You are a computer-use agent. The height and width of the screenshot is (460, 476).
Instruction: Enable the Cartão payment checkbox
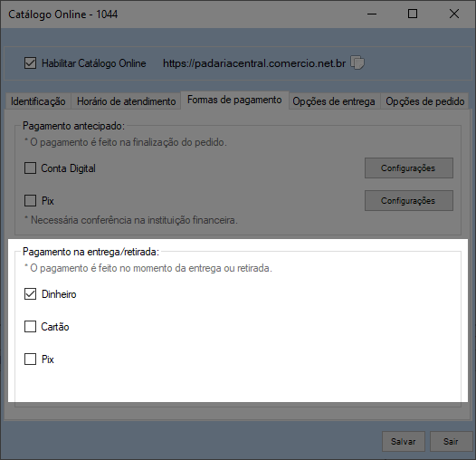[30, 327]
